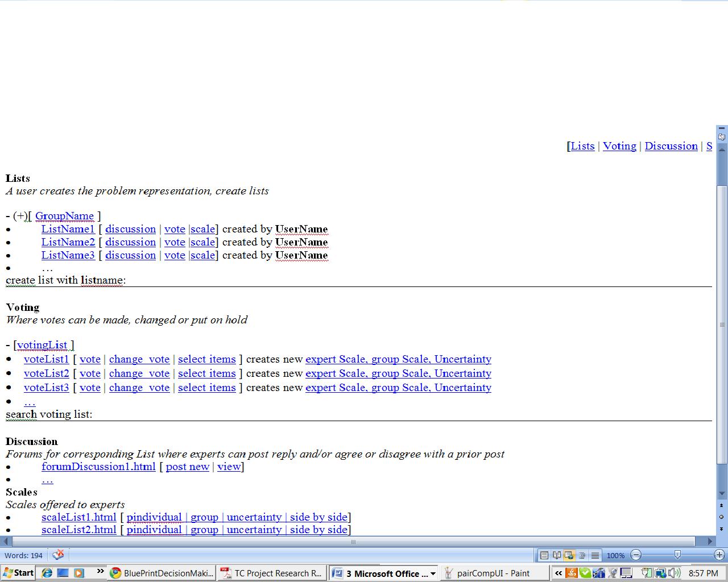The width and height of the screenshot is (728, 582).
Task: Click the volume speaker tray icon
Action: pyautogui.click(x=674, y=573)
